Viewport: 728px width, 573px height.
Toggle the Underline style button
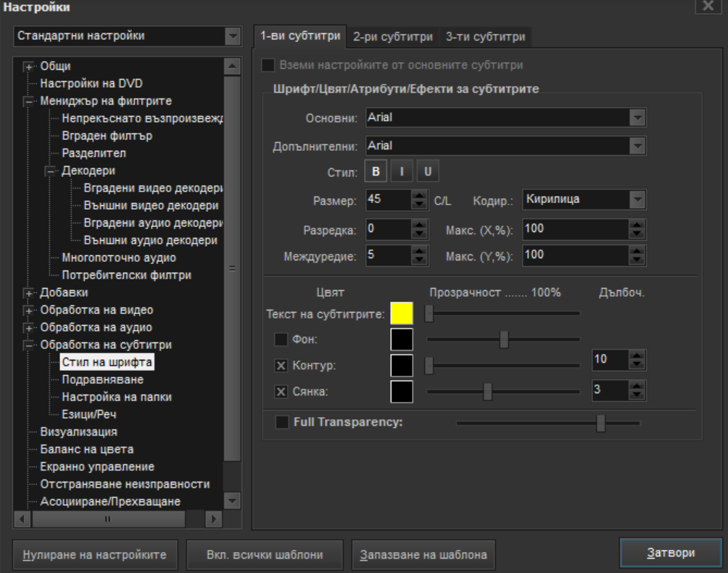428,172
